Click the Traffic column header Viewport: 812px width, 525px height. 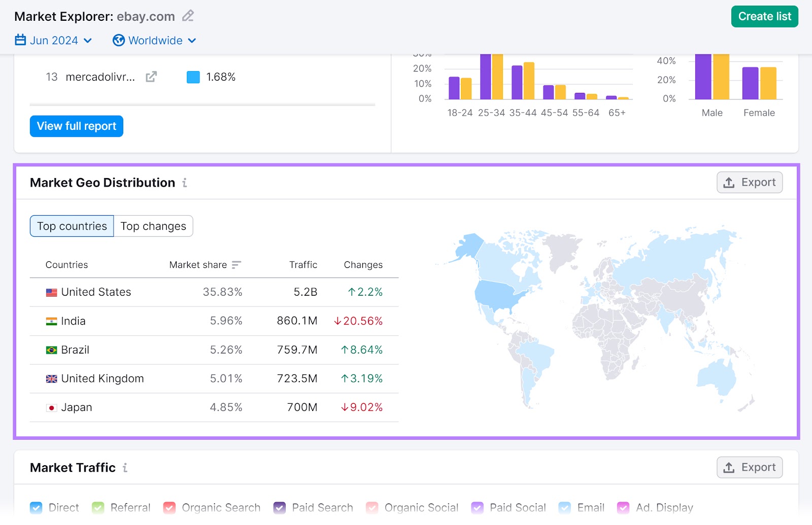(303, 265)
